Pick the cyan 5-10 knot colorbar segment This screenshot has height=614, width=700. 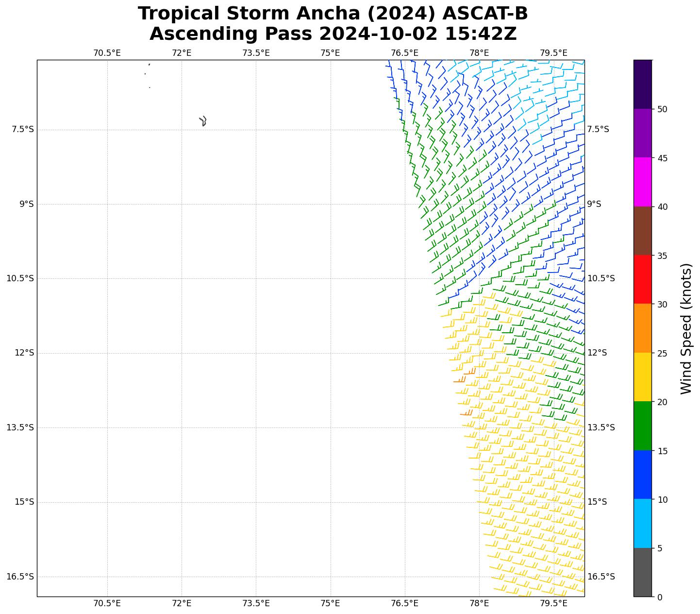[642, 523]
